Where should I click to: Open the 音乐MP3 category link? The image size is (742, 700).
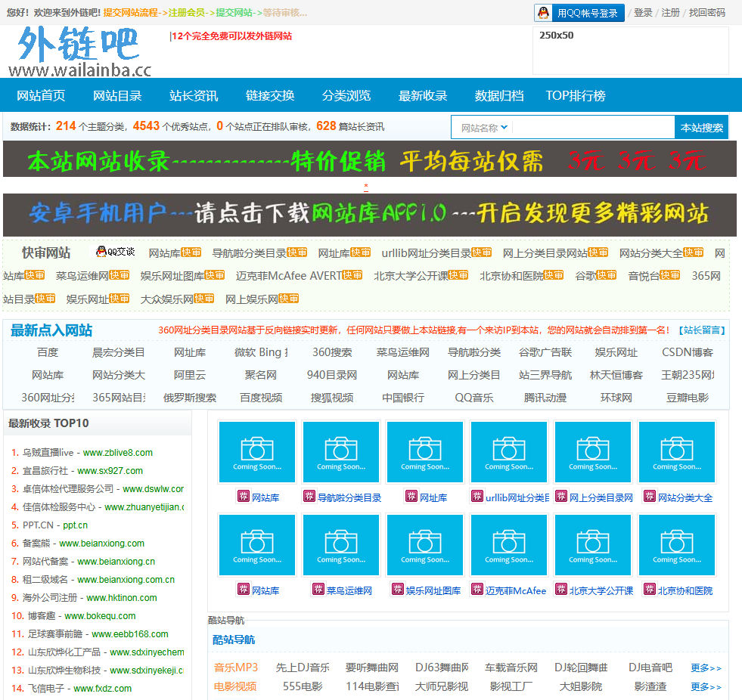[x=236, y=667]
